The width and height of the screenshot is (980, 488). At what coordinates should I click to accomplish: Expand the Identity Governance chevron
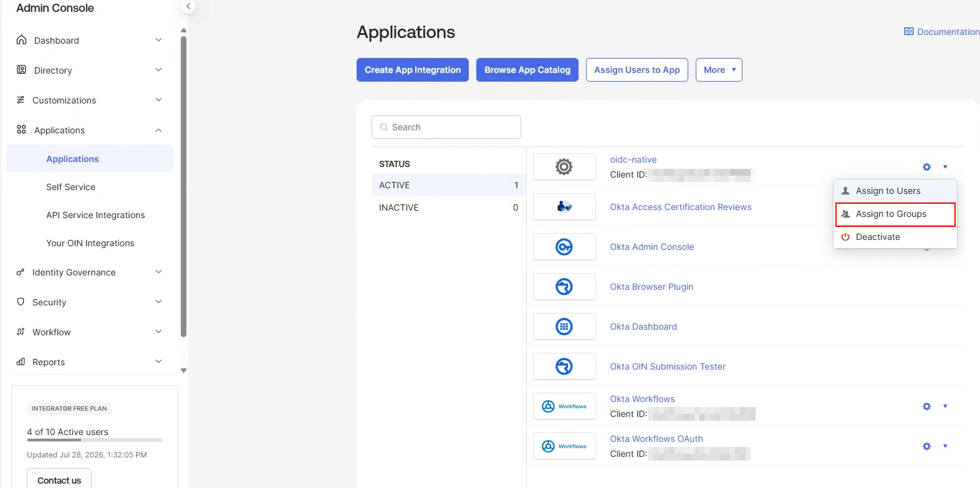(158, 272)
